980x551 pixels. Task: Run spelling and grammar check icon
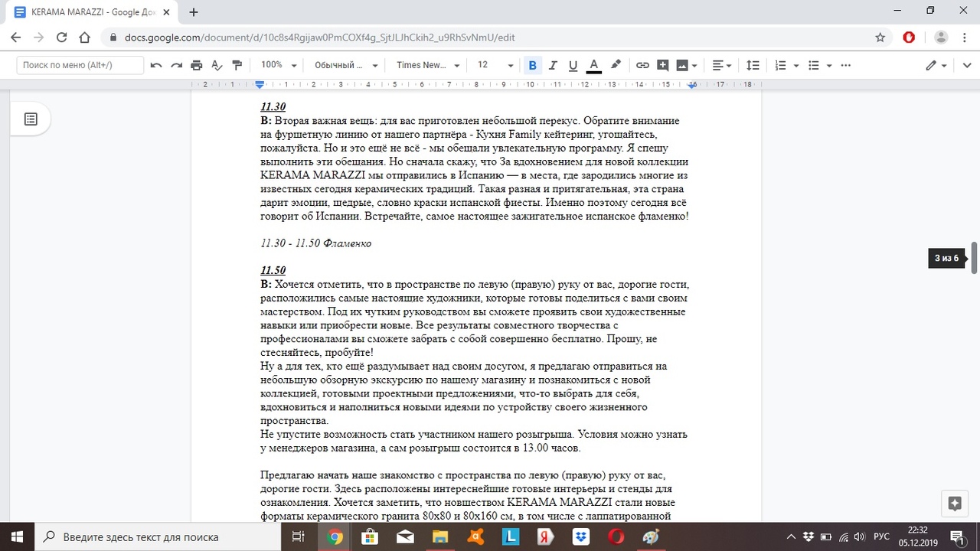[217, 66]
